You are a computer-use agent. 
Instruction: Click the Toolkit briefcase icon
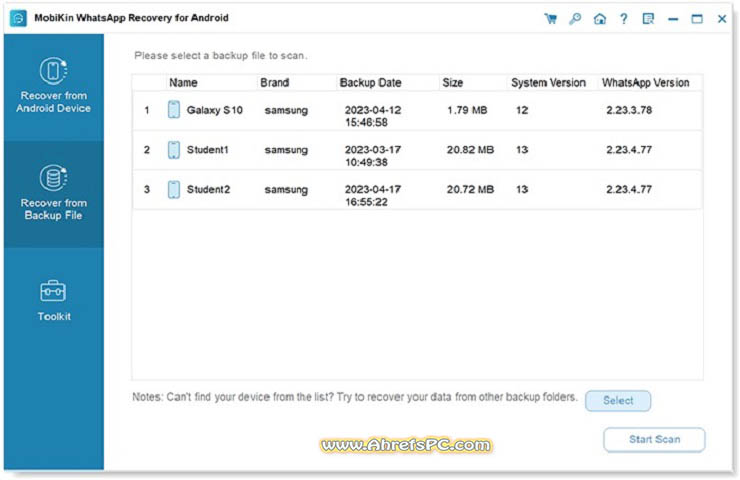click(53, 291)
